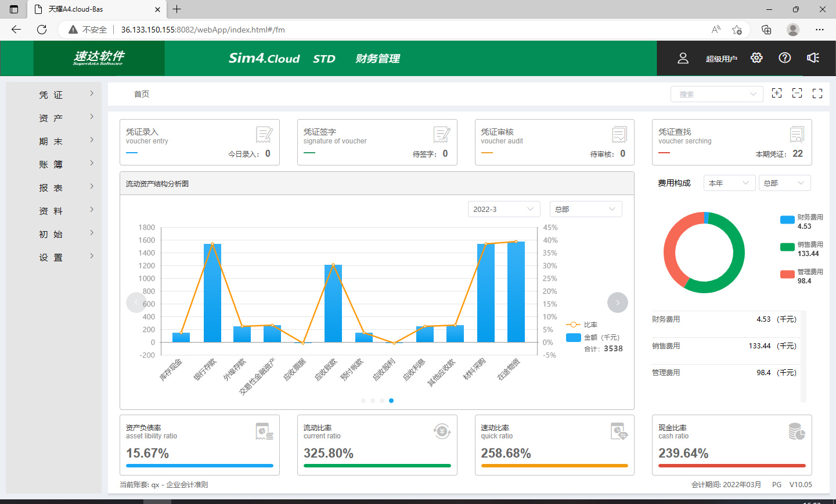Click the user profile icon in header
This screenshot has height=504, width=836.
[x=683, y=58]
